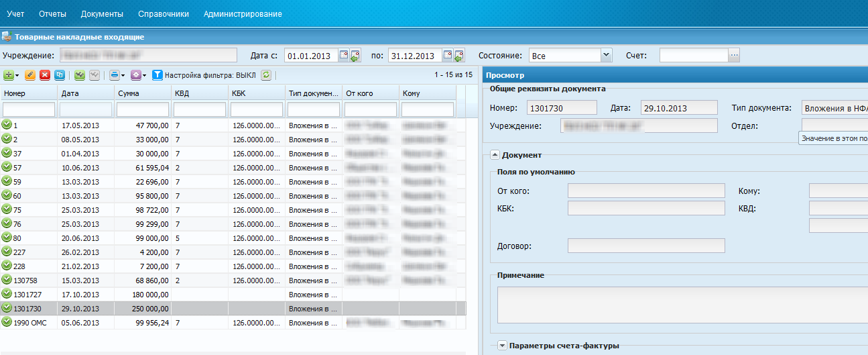Sort by the 'Номер' column header
Viewport: 868px width, 355px height.
click(28, 93)
